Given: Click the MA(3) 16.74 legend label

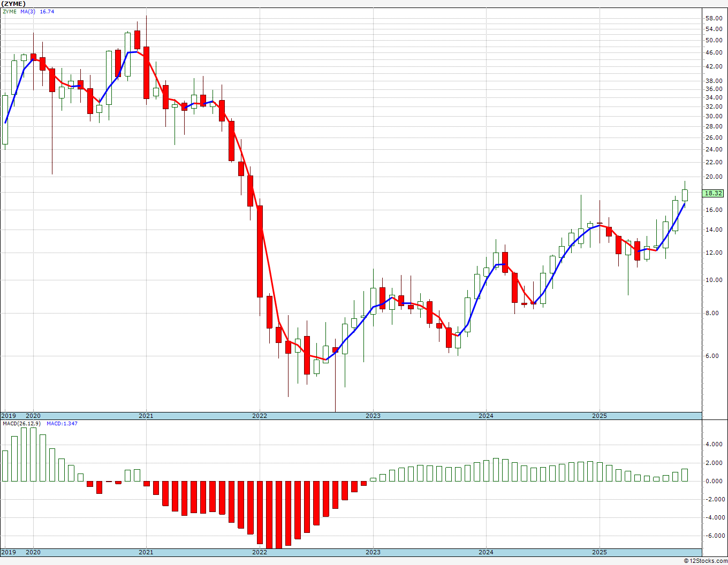Looking at the screenshot, I should pyautogui.click(x=37, y=11).
